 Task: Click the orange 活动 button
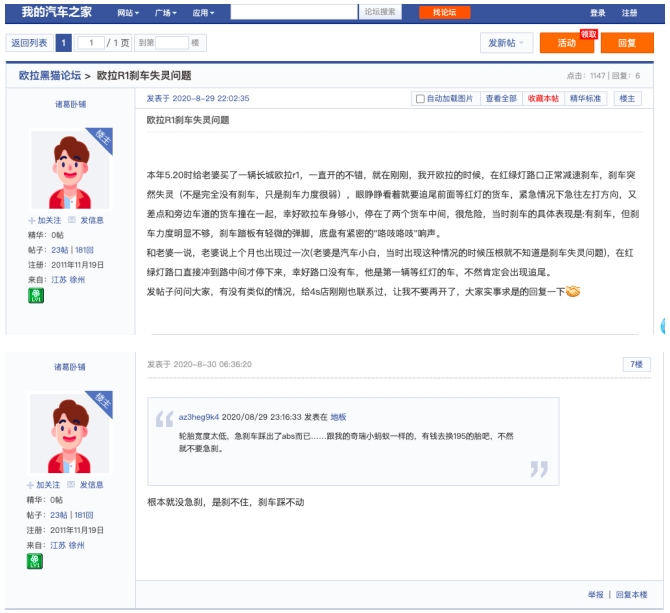(x=567, y=43)
